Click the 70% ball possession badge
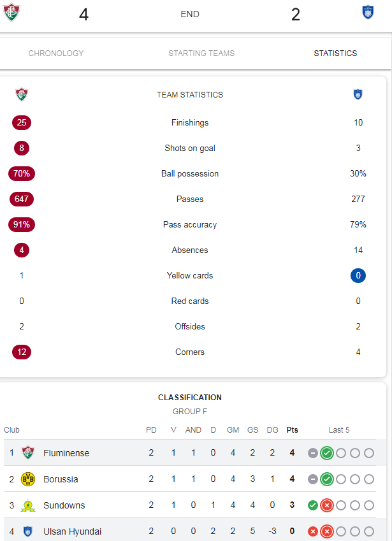Viewport: 392px width, 541px height. (22, 173)
